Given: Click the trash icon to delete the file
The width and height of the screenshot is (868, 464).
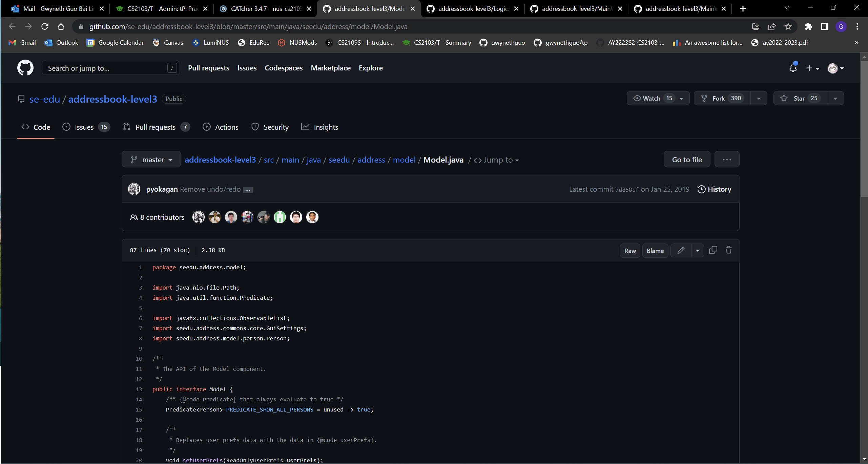Looking at the screenshot, I should [728, 250].
